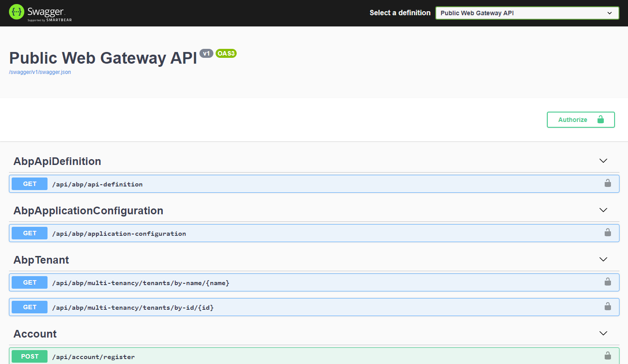Click the AbpApiDefinition section heading
This screenshot has height=364, width=628.
pos(57,161)
